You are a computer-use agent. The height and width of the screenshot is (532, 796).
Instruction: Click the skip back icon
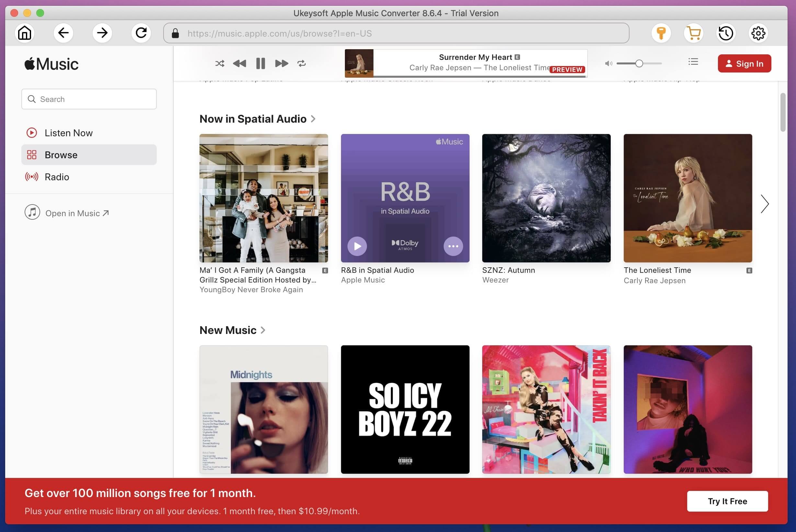pos(239,63)
